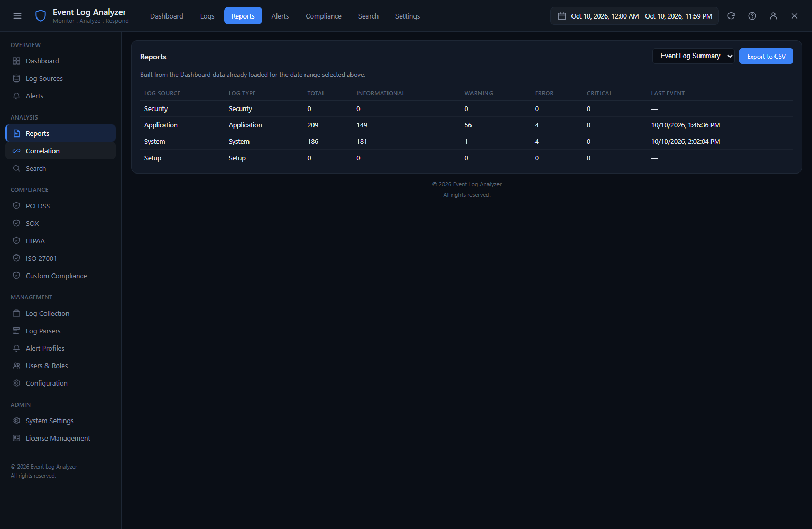Click the LAST EVENT column header
The width and height of the screenshot is (812, 529).
click(668, 93)
